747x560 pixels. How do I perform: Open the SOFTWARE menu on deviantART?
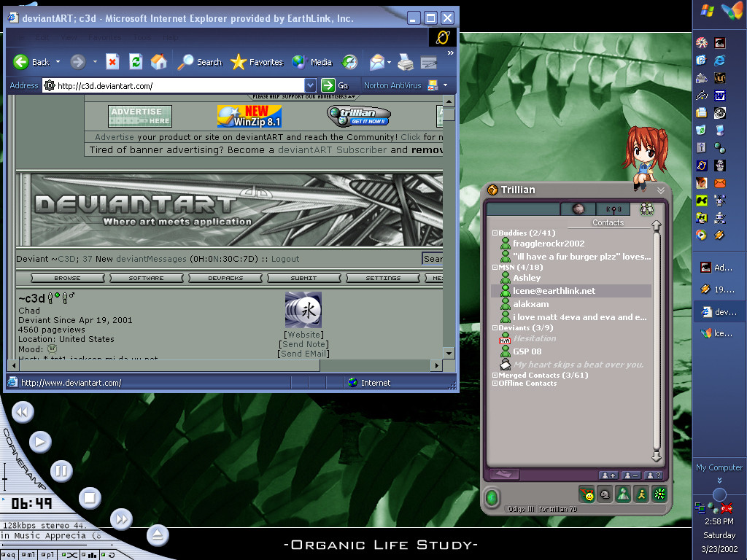146,278
